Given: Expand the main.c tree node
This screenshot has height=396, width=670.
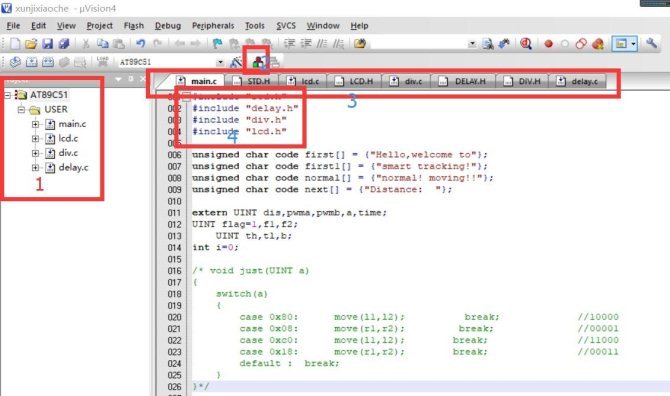Looking at the screenshot, I should click(35, 124).
